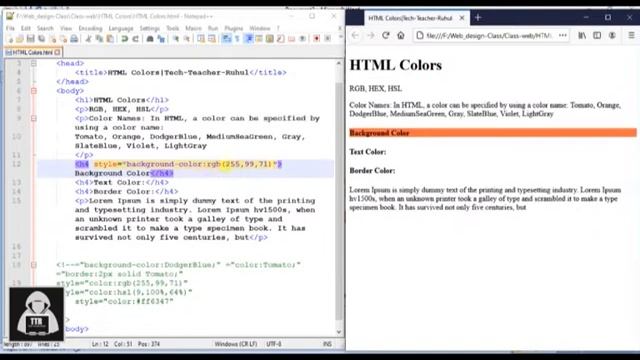Open the Firefox hamburger menu
Image resolution: width=640 pixels, height=360 pixels.
(631, 36)
